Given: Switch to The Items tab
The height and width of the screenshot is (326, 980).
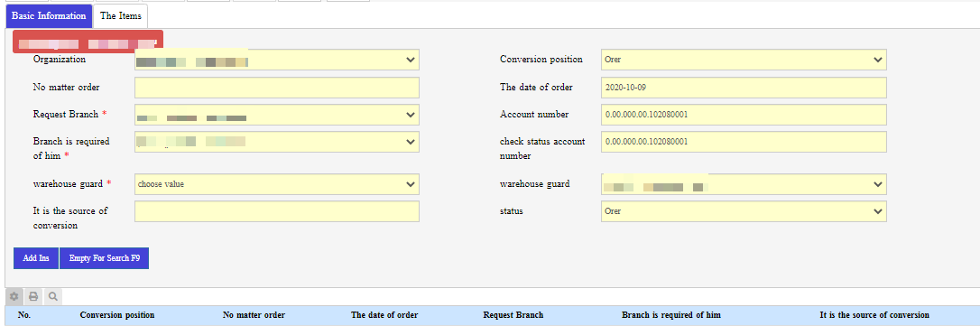Looking at the screenshot, I should [x=121, y=16].
